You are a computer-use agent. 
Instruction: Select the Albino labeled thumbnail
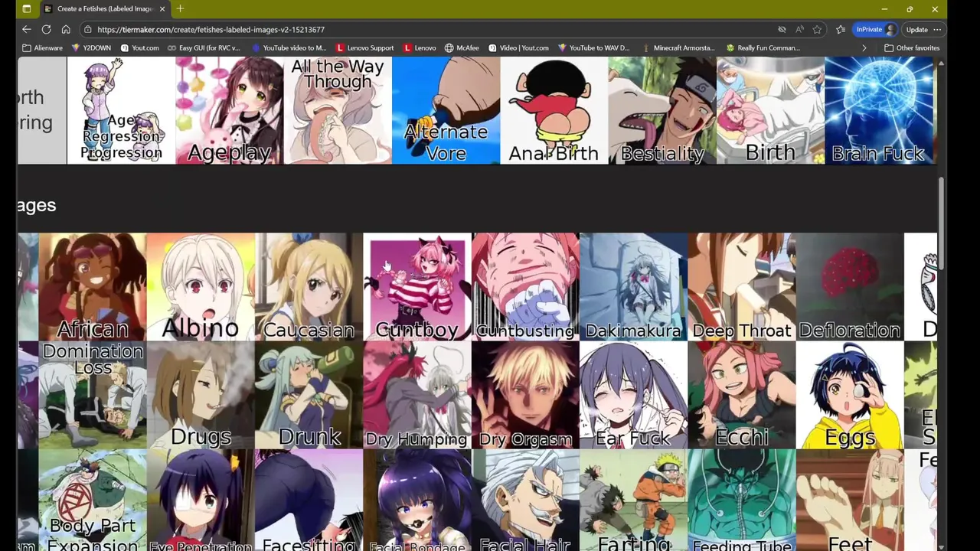[x=201, y=286]
